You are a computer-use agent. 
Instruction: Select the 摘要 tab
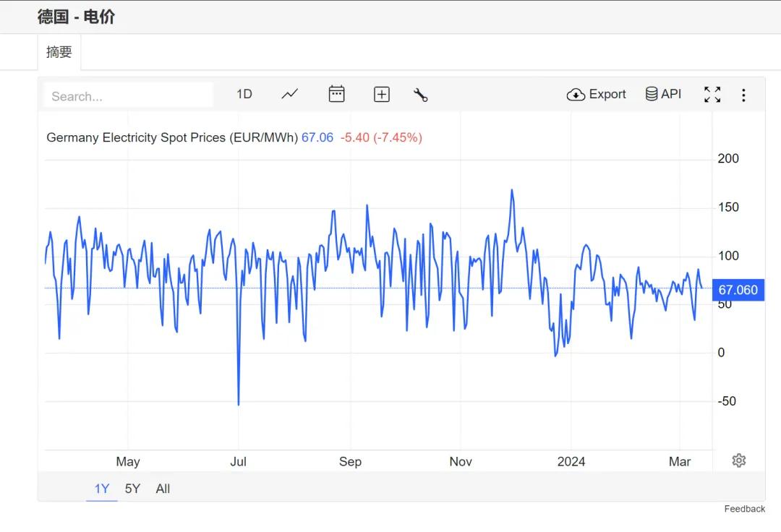[59, 52]
